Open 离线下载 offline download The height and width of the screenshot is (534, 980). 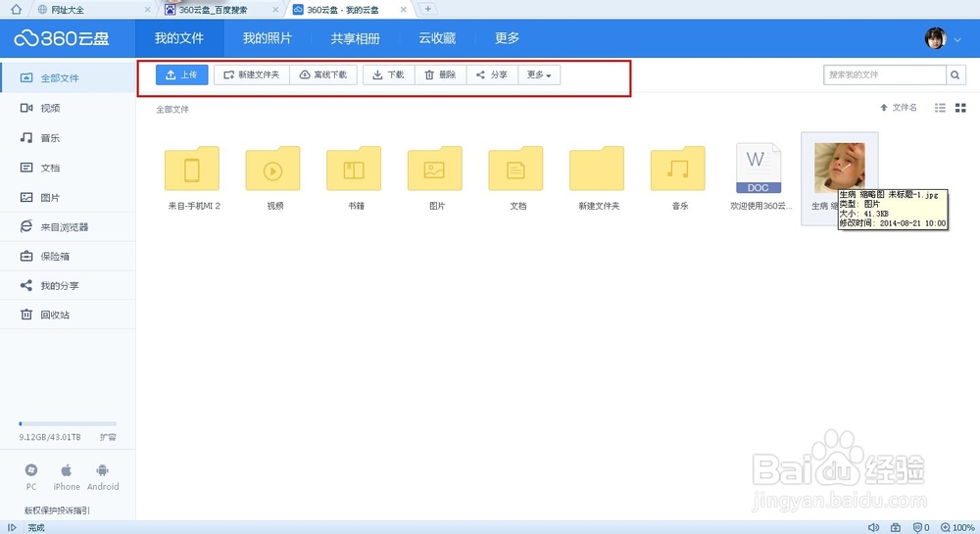click(323, 74)
